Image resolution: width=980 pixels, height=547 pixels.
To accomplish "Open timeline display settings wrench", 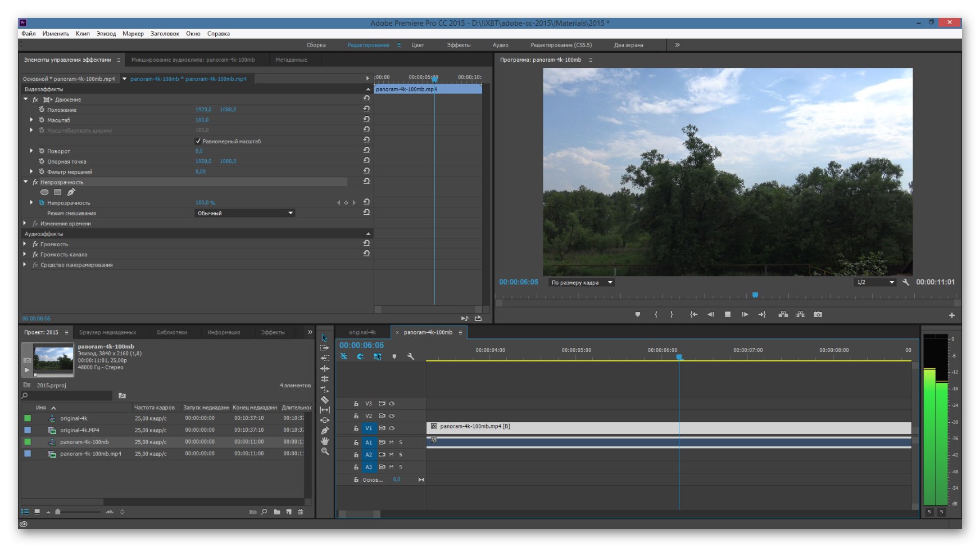I will click(x=411, y=356).
